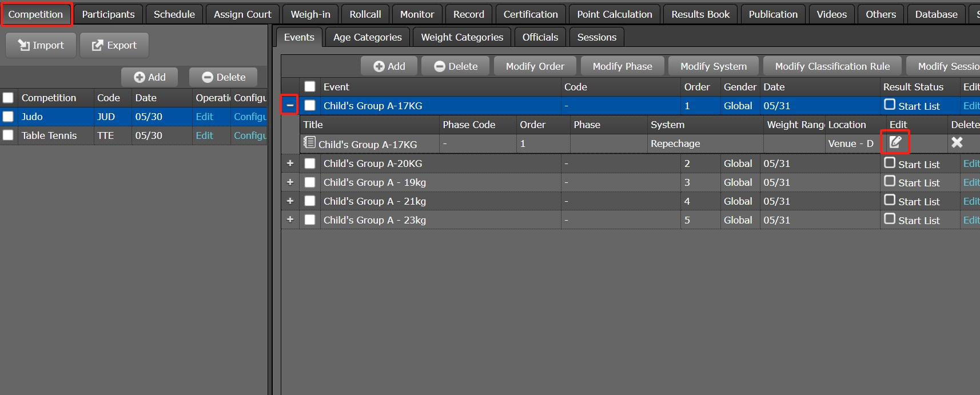Add a new competition in left panel
This screenshot has height=395, width=980.
pyautogui.click(x=150, y=77)
